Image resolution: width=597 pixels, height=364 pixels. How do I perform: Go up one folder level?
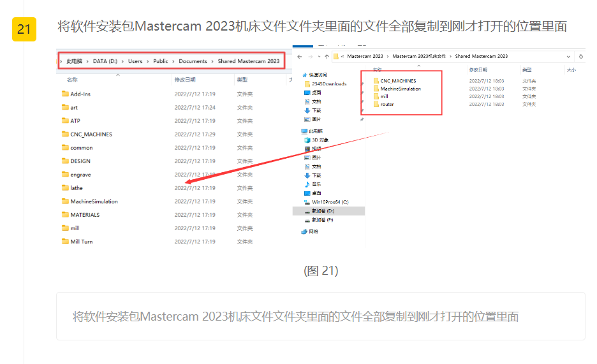pyautogui.click(x=327, y=56)
